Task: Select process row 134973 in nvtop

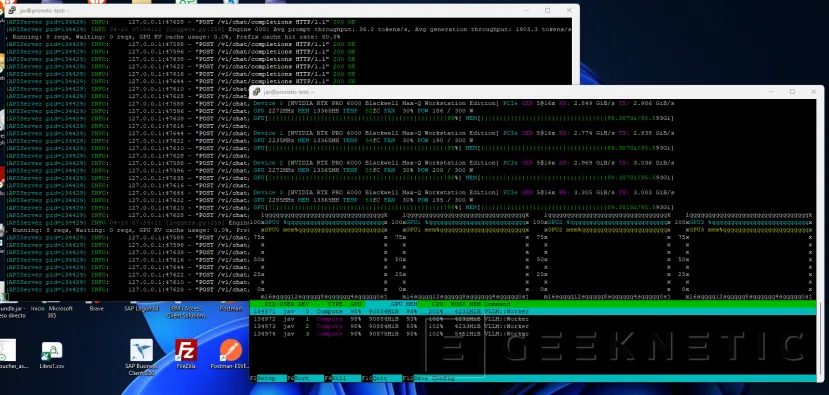Action: [391, 326]
